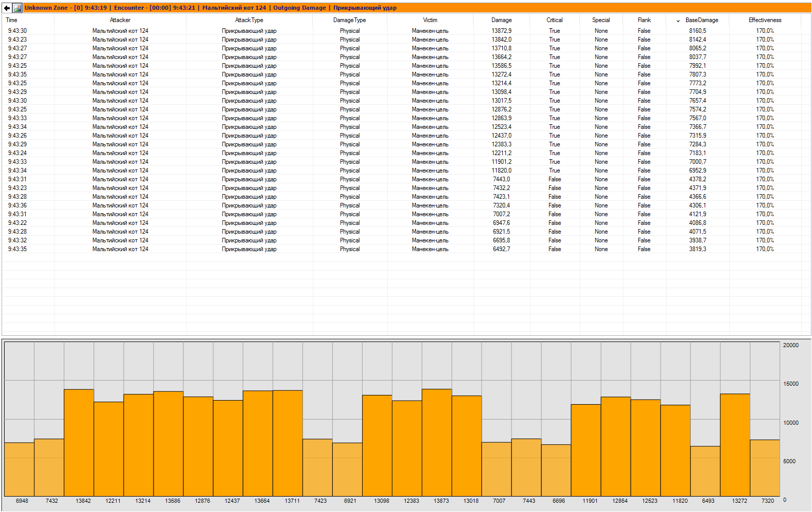The height and width of the screenshot is (512, 812).
Task: Select the Damage cell 7443,0
Action: (502, 179)
